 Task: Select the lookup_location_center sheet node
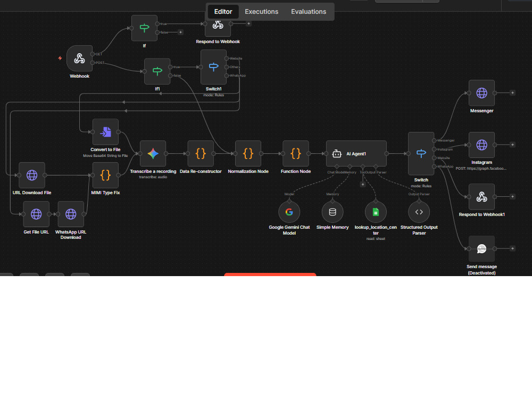tap(376, 212)
